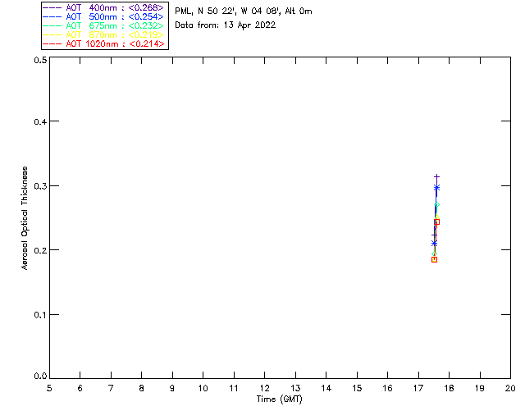The width and height of the screenshot is (525, 420).
Task: Click the PML station location header text
Action: 244,11
